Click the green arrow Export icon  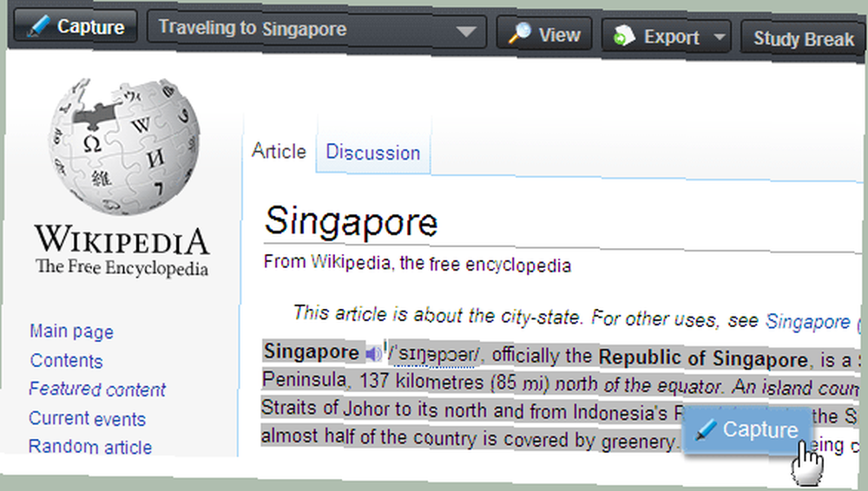[x=623, y=36]
